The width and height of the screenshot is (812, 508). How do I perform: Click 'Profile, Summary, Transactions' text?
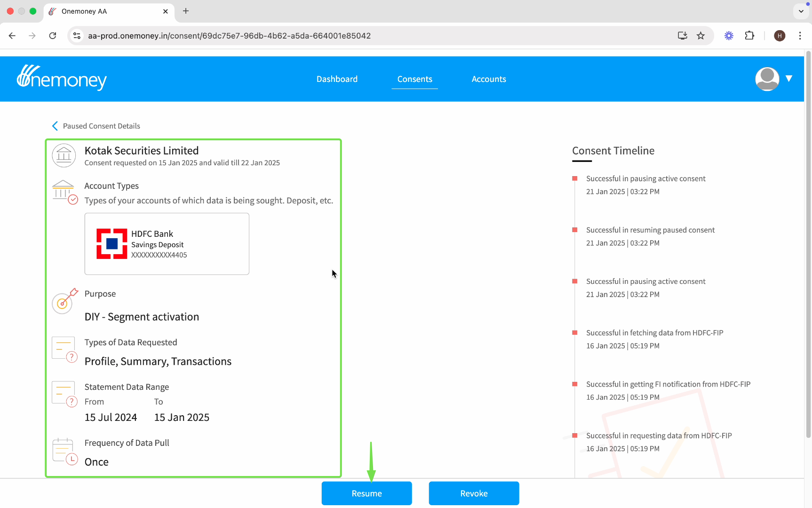[x=158, y=361]
